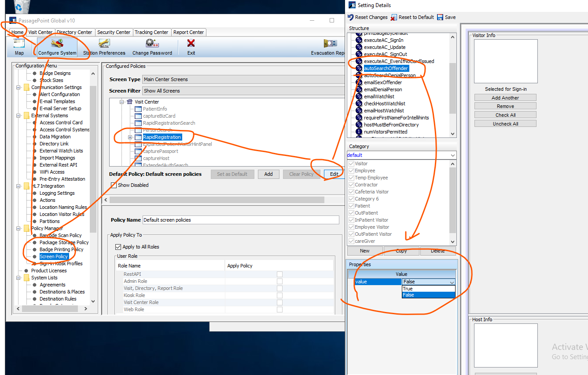Open the Screen Filter dropdown
Screen dimensions: 588x375
[243, 91]
